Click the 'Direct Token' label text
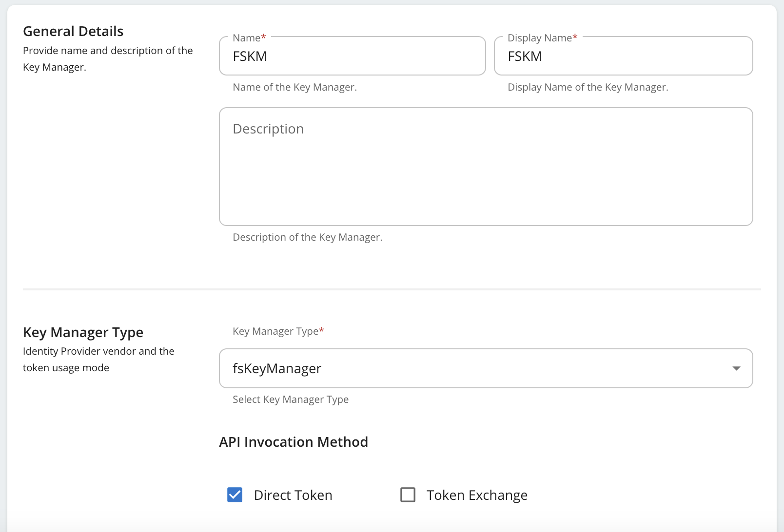The width and height of the screenshot is (784, 532). click(293, 495)
